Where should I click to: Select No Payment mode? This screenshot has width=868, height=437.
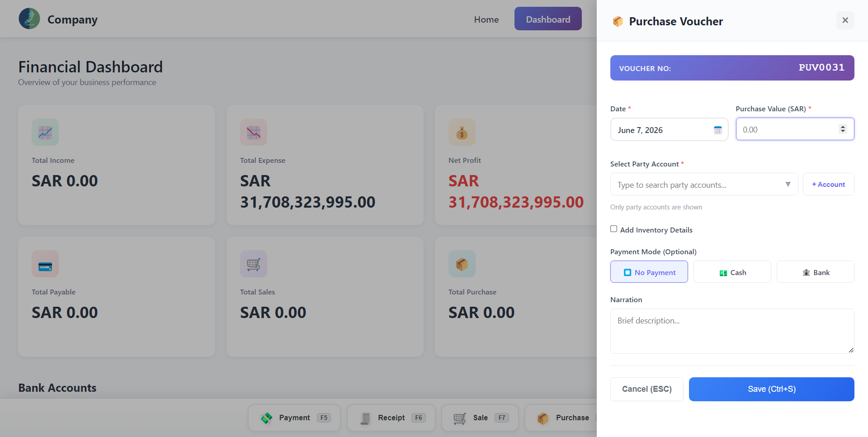(x=649, y=272)
